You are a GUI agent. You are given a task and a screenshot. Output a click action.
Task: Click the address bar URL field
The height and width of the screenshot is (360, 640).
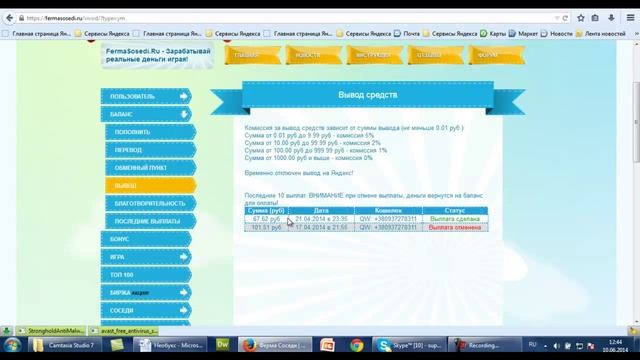pyautogui.click(x=286, y=18)
